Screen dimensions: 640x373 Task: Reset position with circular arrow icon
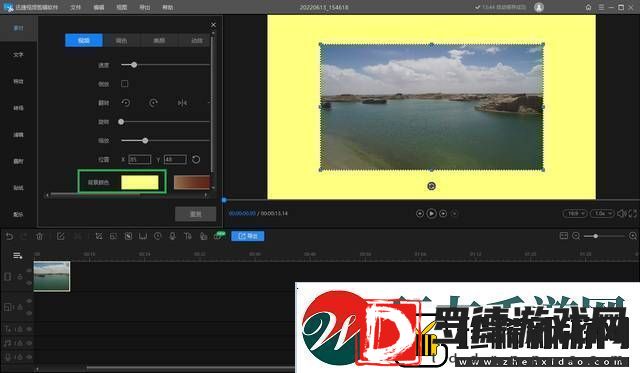[x=196, y=160]
